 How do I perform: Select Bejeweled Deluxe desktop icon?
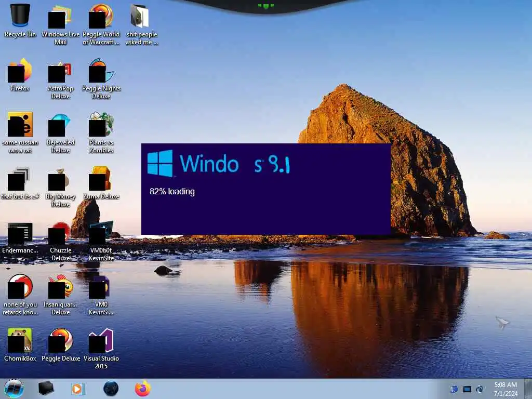point(60,132)
